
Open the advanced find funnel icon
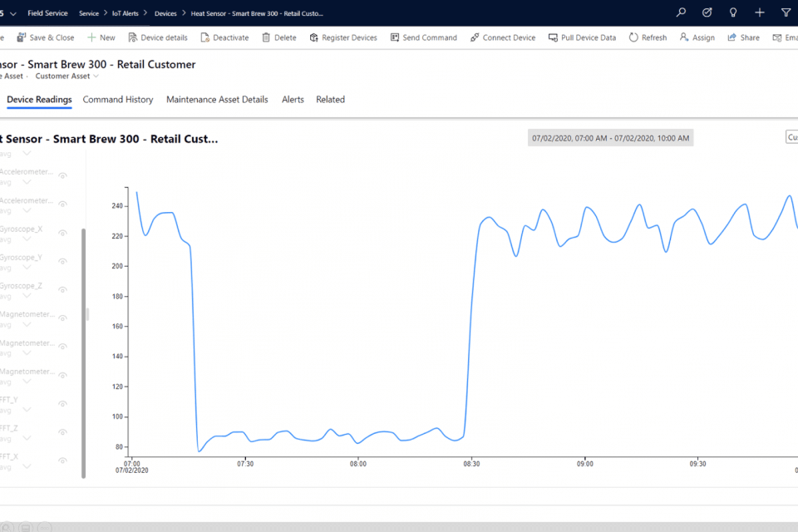pyautogui.click(x=786, y=12)
